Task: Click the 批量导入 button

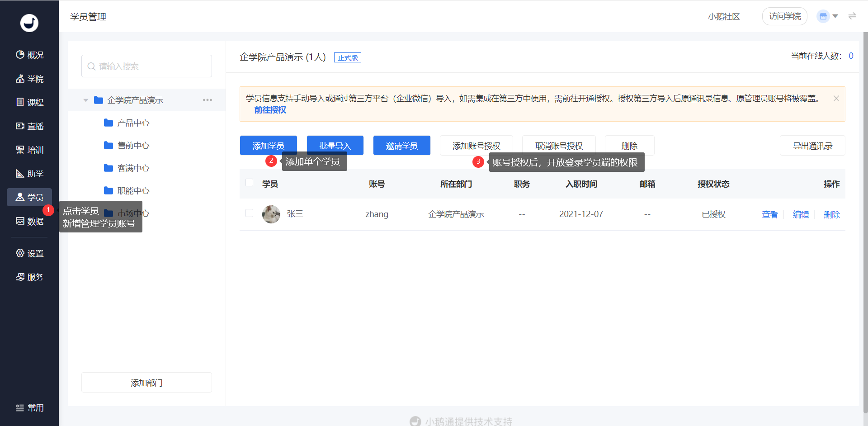Action: (335, 146)
